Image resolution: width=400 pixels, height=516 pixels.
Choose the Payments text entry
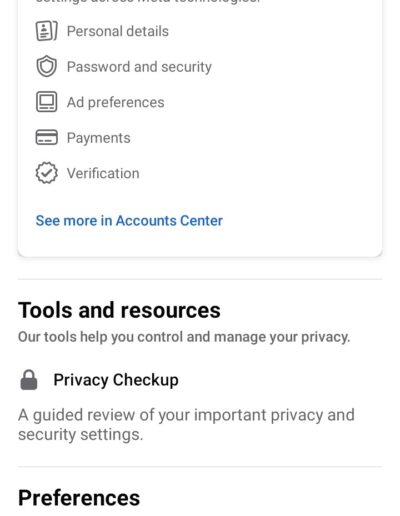[98, 138]
